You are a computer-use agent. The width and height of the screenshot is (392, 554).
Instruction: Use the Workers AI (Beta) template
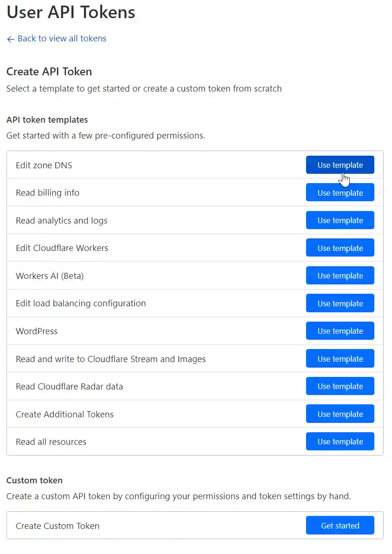tap(340, 275)
